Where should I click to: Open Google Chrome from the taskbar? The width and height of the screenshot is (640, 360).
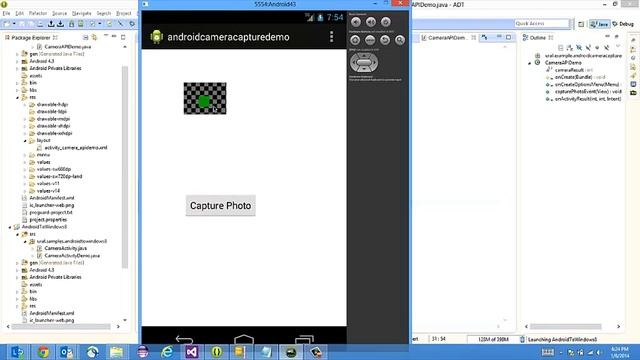(x=43, y=352)
